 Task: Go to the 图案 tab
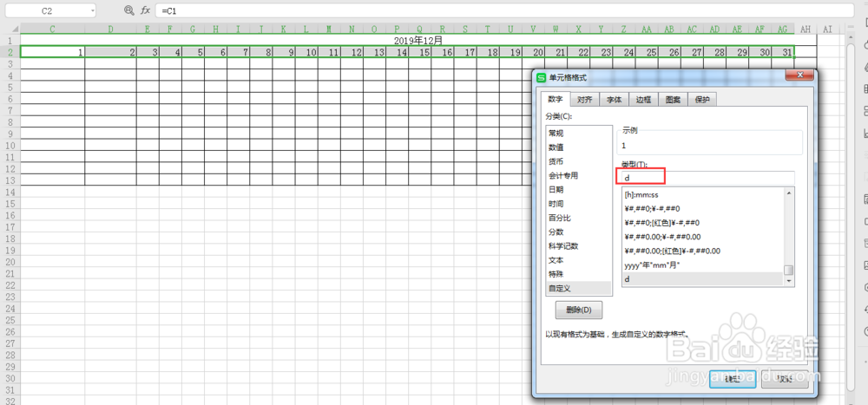(x=674, y=100)
